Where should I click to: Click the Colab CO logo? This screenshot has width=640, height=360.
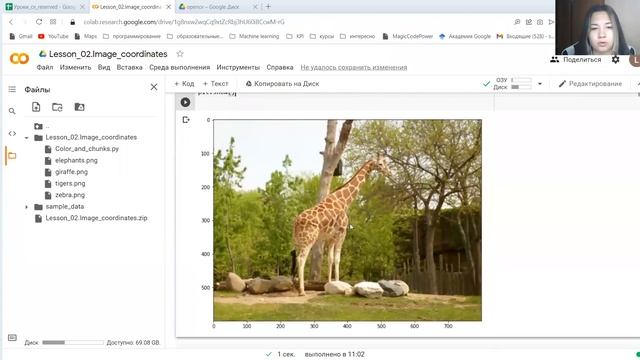tap(19, 59)
